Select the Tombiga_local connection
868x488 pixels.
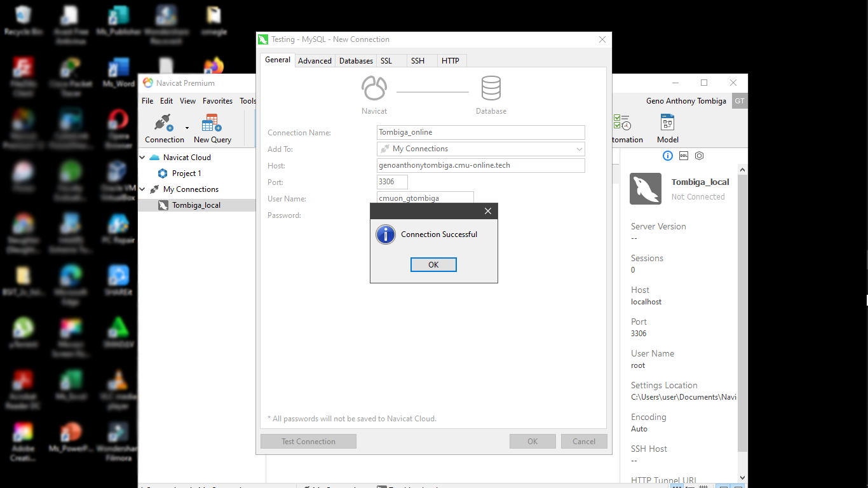pyautogui.click(x=196, y=205)
